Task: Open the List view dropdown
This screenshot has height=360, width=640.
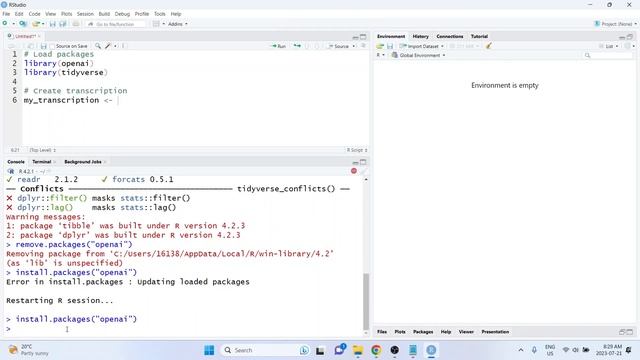Action: tap(608, 46)
